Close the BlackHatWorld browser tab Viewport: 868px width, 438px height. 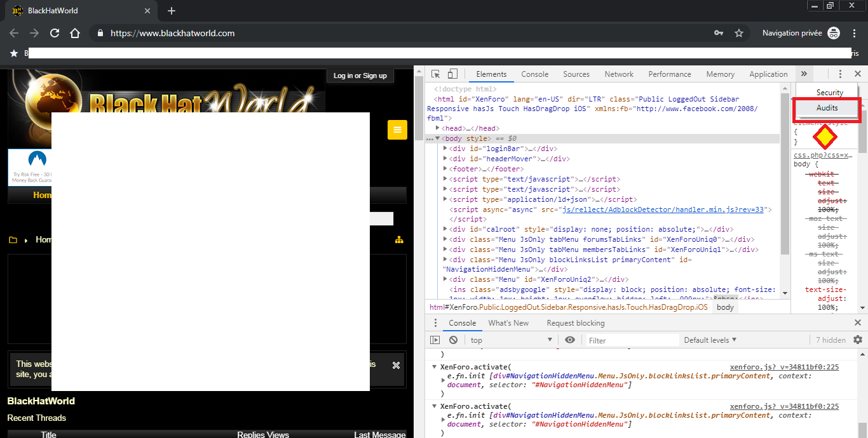[147, 11]
